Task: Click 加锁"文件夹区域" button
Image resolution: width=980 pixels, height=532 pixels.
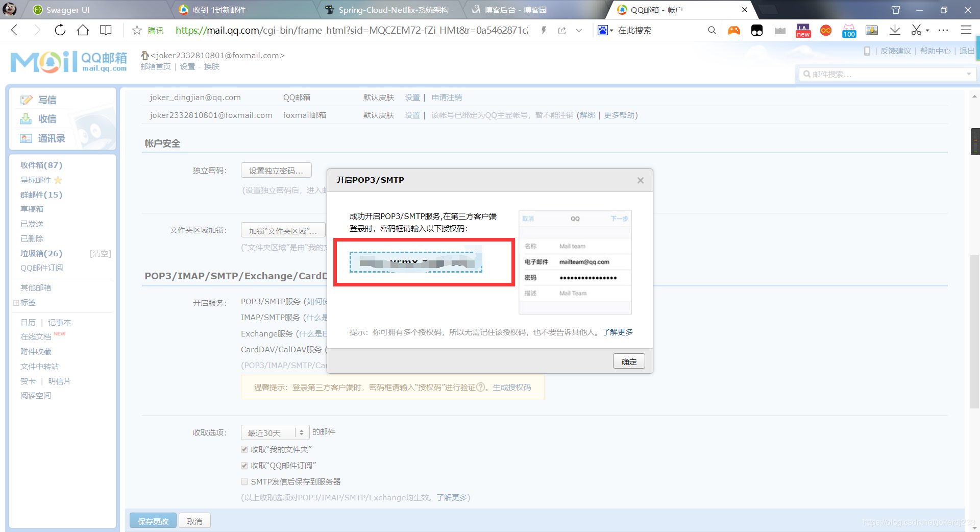Action: pyautogui.click(x=283, y=230)
